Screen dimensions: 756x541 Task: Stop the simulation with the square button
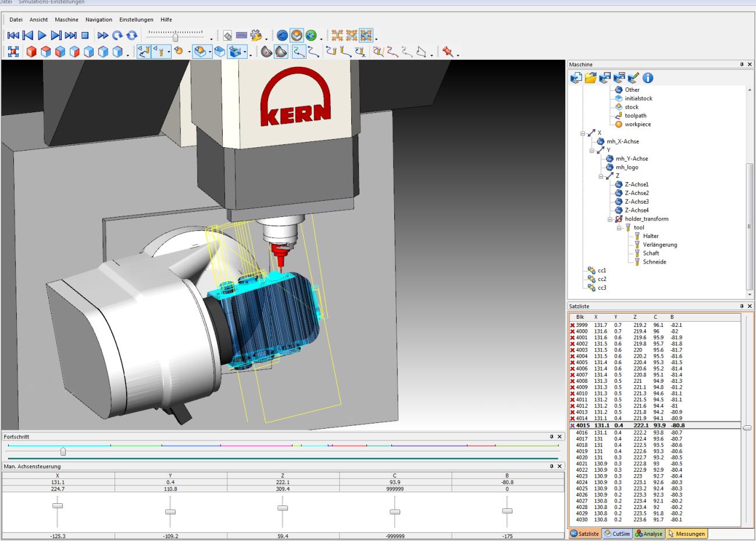click(85, 35)
